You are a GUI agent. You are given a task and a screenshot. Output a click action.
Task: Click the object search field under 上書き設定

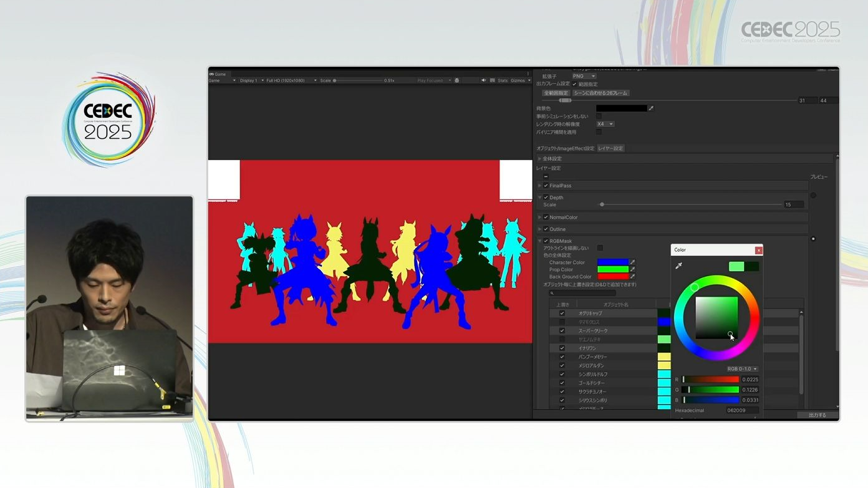(582, 293)
